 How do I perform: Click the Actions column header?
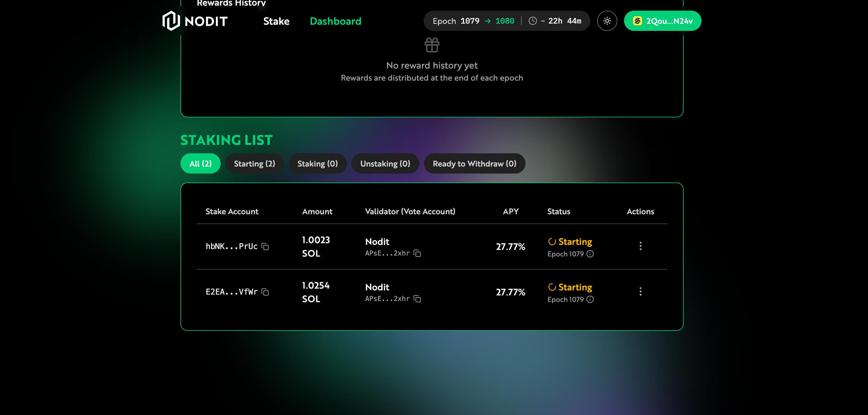(640, 211)
